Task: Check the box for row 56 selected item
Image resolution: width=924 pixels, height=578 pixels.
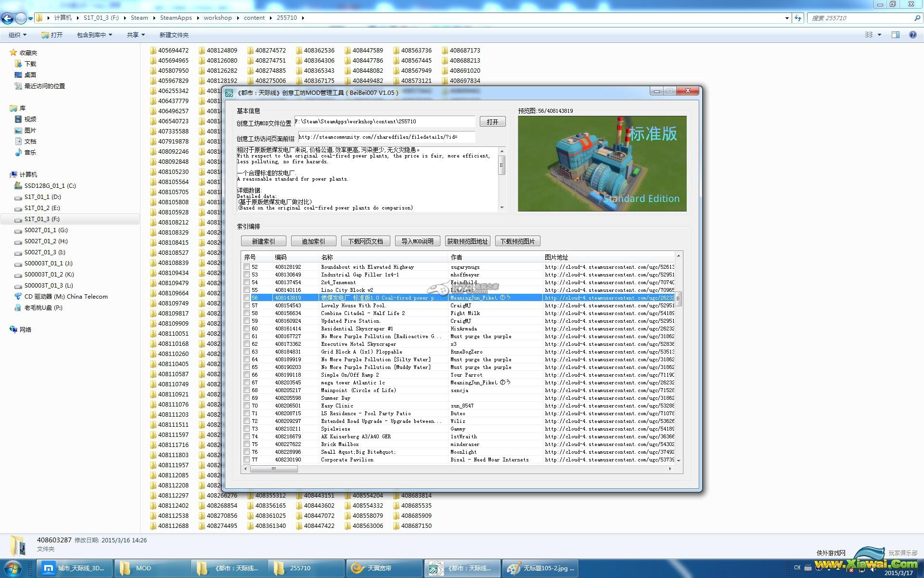Action: click(247, 298)
